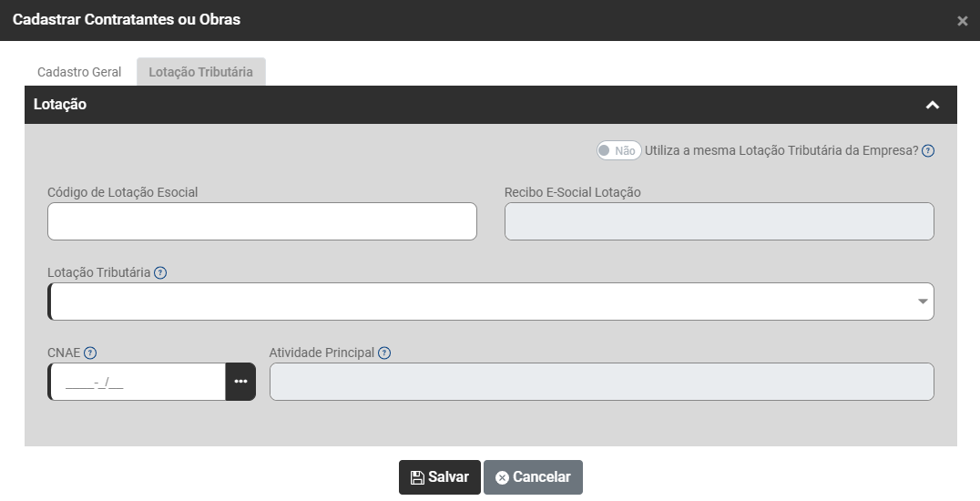The image size is (980, 501).
Task: Focus the Código de Lotação Esocial field
Action: pos(262,221)
